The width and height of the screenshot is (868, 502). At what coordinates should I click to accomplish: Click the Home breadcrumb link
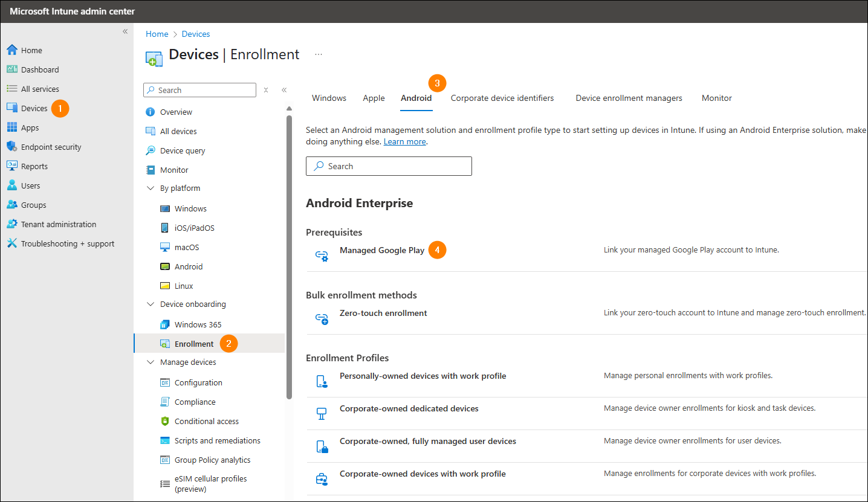click(157, 34)
